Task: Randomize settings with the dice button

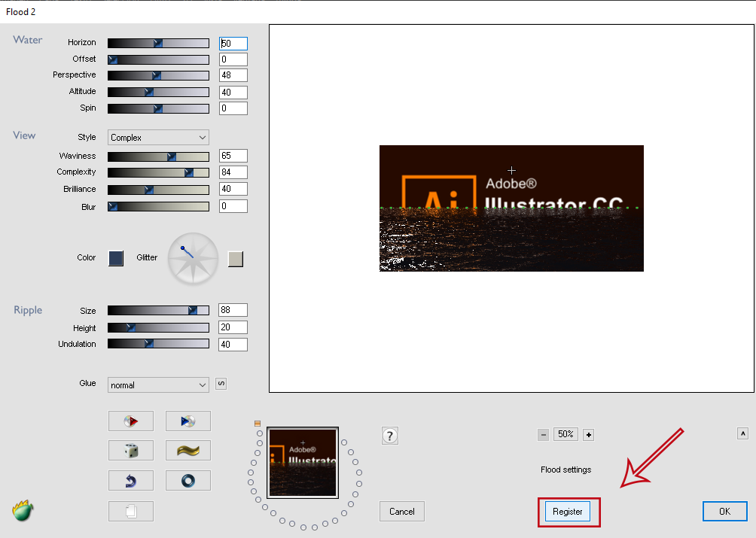Action: (131, 451)
